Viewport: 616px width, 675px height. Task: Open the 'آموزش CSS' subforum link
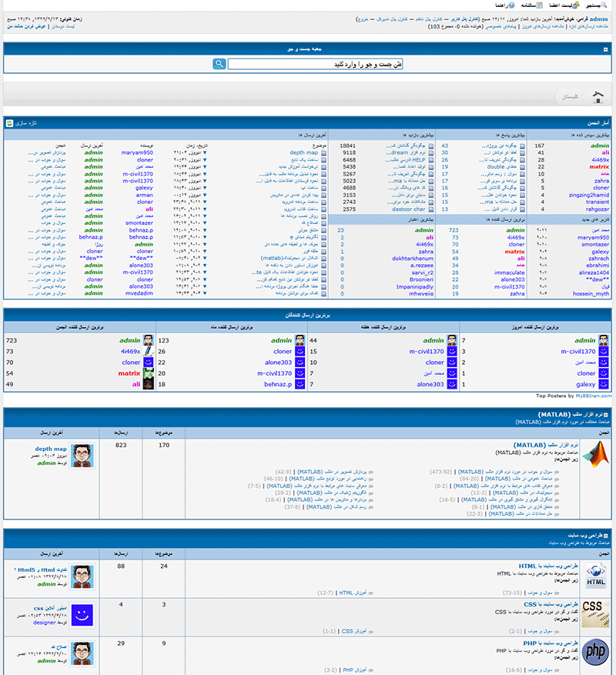point(353,632)
